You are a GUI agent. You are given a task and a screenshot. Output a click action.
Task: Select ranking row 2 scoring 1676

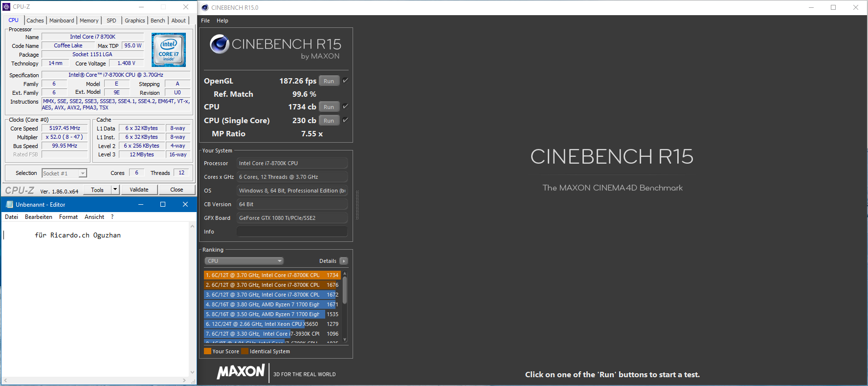[x=272, y=285]
